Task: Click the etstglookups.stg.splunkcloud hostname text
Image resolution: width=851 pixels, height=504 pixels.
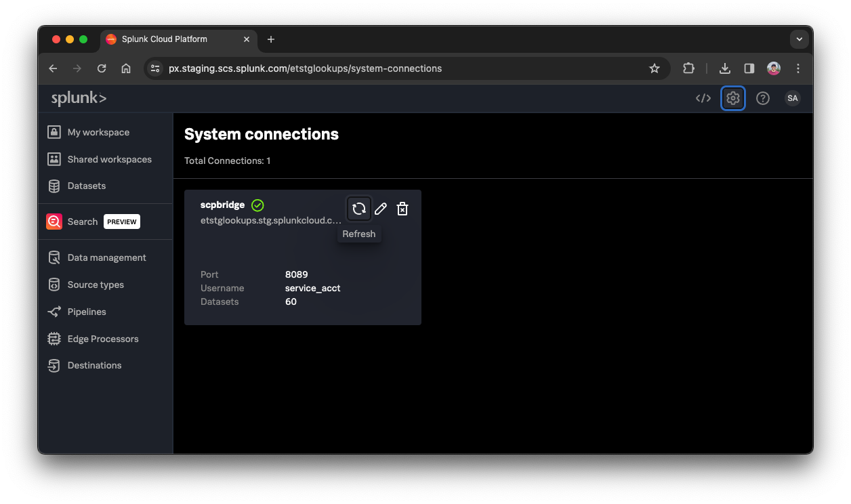Action: click(271, 220)
